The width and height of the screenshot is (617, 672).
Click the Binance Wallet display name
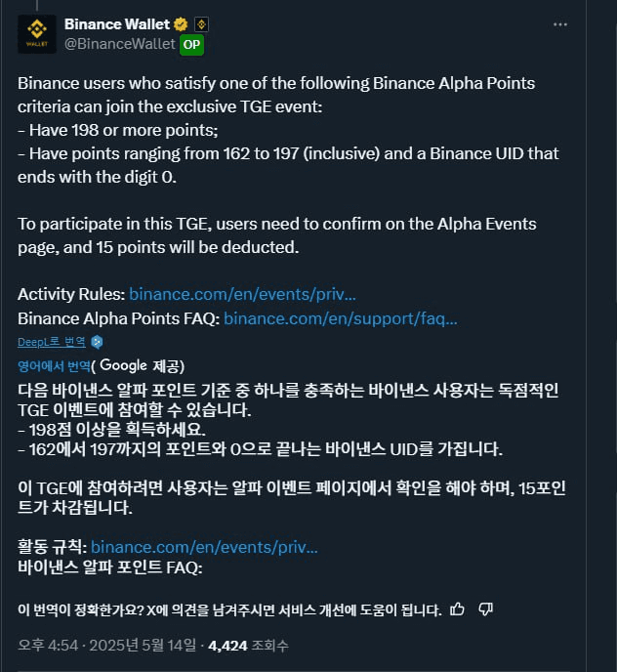[x=117, y=24]
